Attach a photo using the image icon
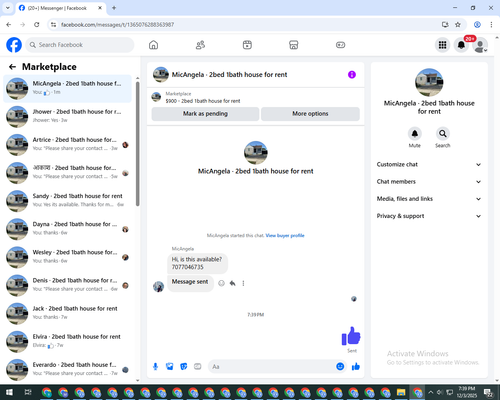The height and width of the screenshot is (400, 500). [170, 367]
